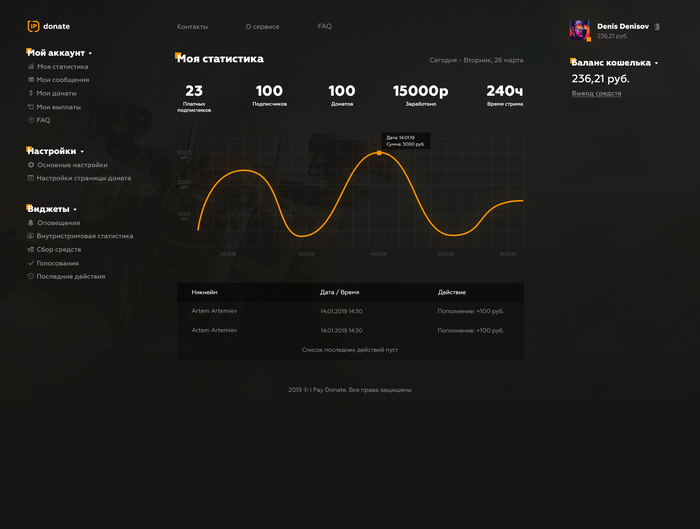Collapse the Настройки section arrow
700x529 pixels.
coord(83,152)
